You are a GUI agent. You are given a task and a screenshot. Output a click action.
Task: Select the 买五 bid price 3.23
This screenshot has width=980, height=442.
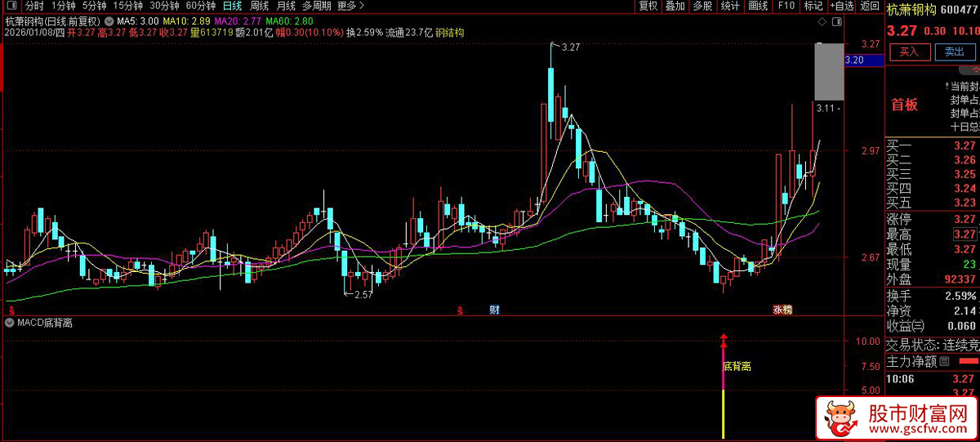[965, 202]
